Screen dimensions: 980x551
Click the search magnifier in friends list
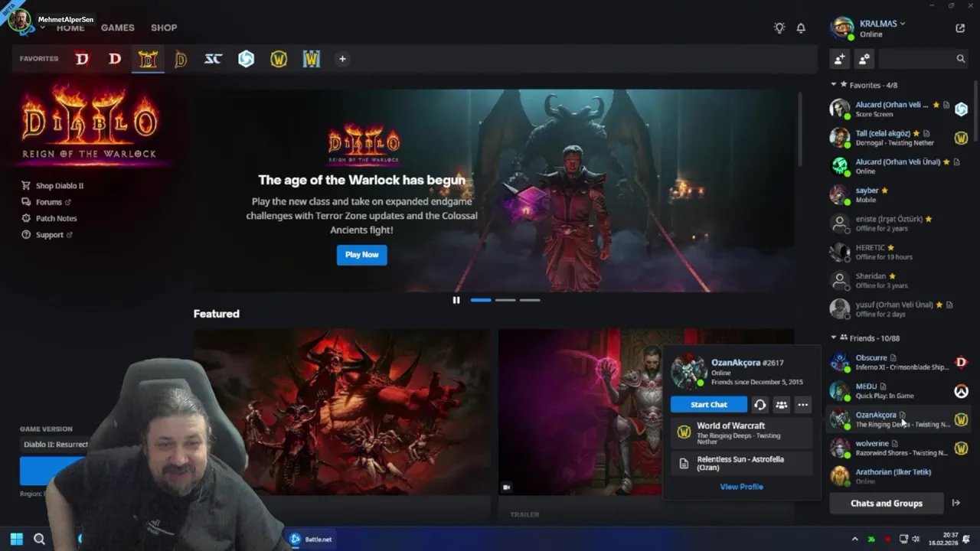[x=960, y=58]
